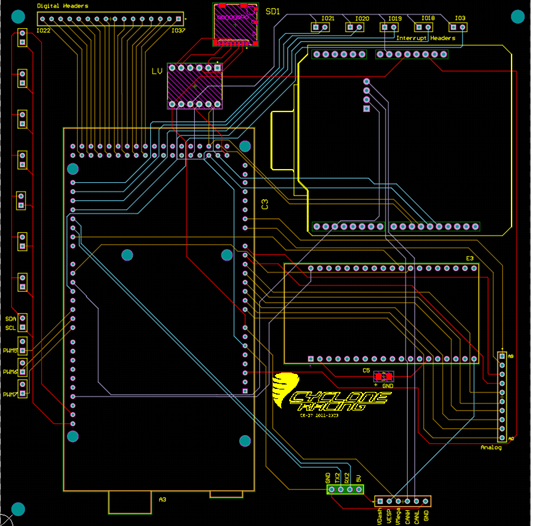Click the 'CANH' connector pin label
This screenshot has width=533, height=526.
tap(408, 515)
